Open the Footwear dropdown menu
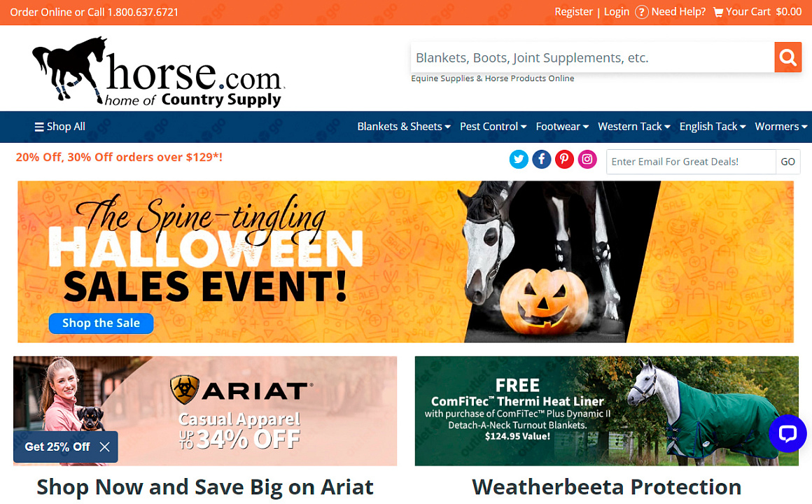This screenshot has height=504, width=812. pos(562,127)
